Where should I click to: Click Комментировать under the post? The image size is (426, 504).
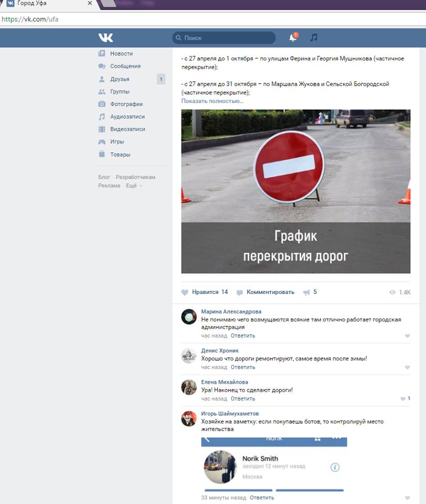click(270, 292)
